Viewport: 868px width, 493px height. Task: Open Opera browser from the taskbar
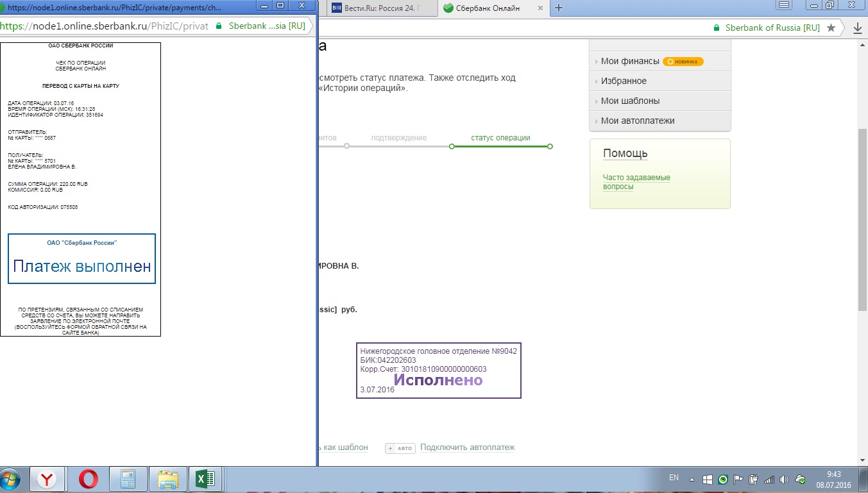pyautogui.click(x=89, y=480)
